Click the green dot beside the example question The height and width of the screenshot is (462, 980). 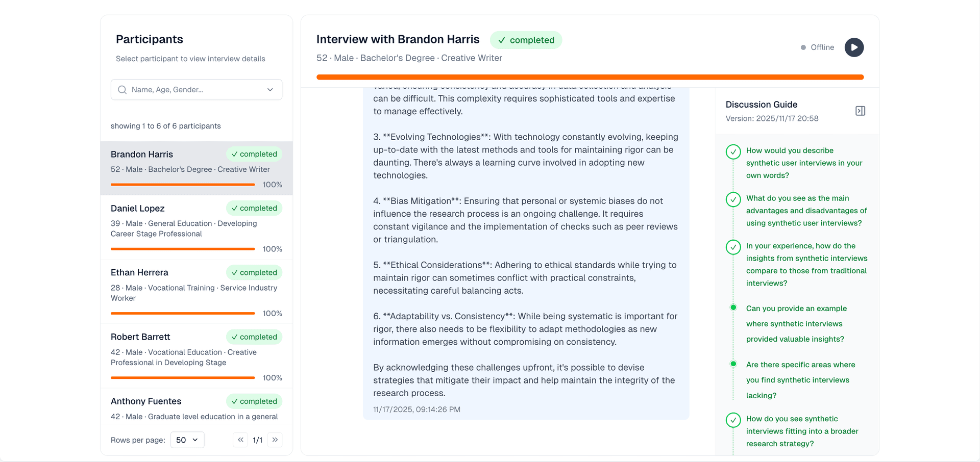coord(733,307)
